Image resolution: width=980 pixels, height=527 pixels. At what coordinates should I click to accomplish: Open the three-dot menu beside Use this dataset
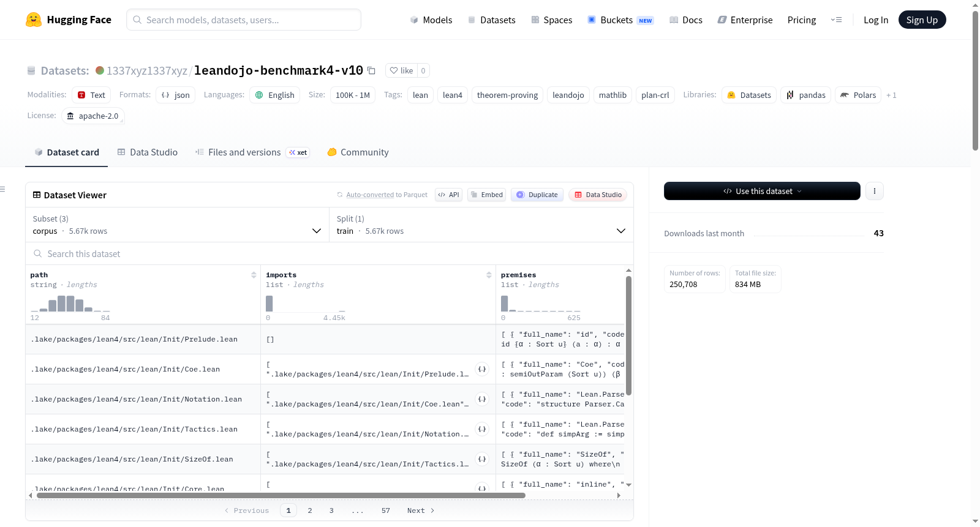click(875, 191)
